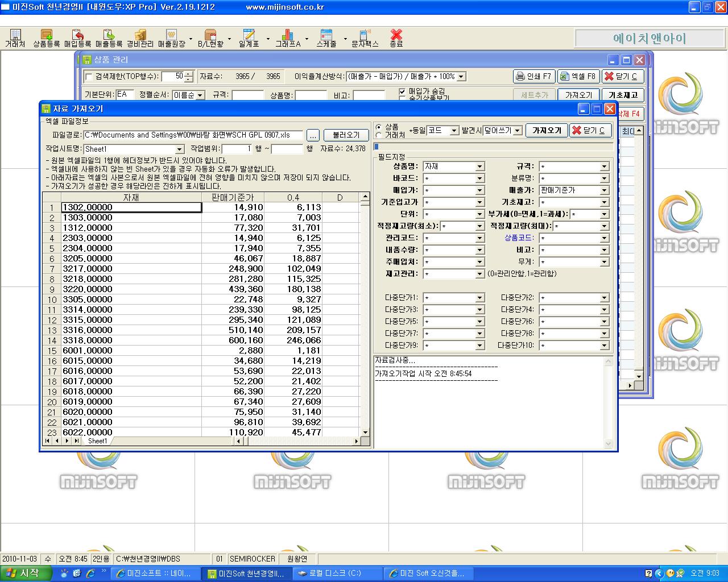Click the first sheet navigation arrow
The width and height of the screenshot is (728, 582).
(x=47, y=441)
